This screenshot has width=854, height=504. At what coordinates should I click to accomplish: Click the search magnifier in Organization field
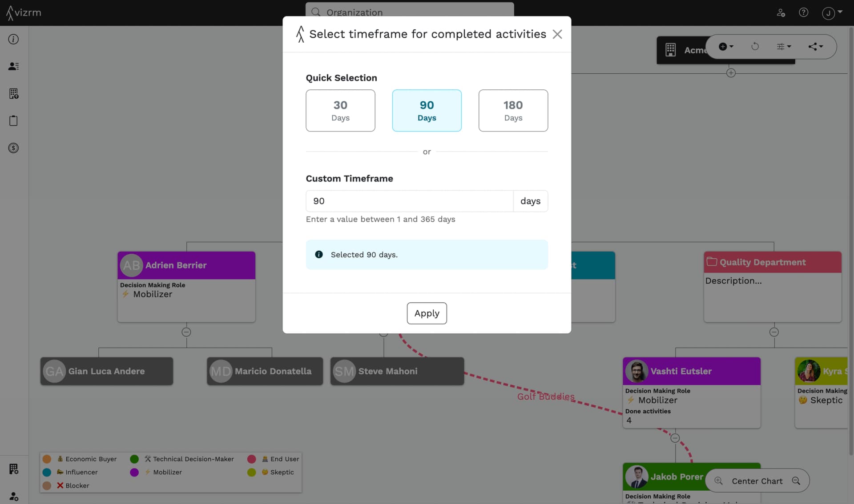pos(316,12)
